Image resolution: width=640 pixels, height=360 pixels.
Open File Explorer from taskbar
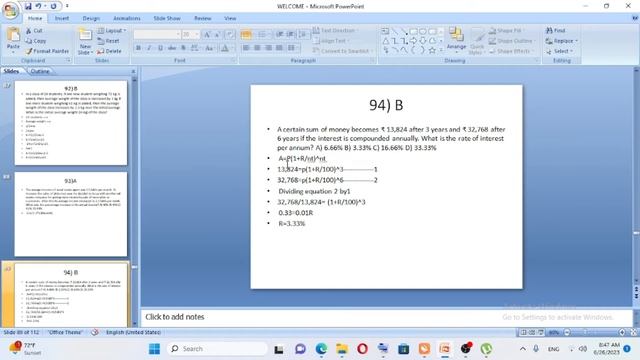click(342, 349)
